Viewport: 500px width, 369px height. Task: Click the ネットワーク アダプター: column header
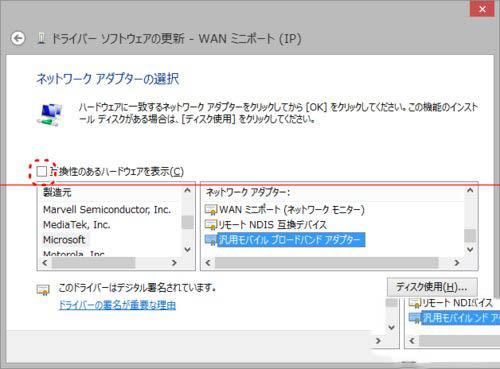(248, 192)
